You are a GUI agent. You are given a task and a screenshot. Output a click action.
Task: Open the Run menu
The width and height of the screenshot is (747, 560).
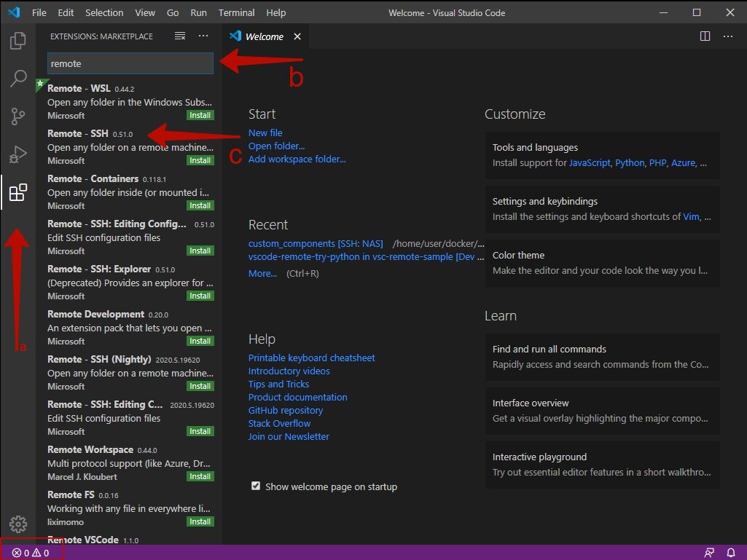[199, 13]
